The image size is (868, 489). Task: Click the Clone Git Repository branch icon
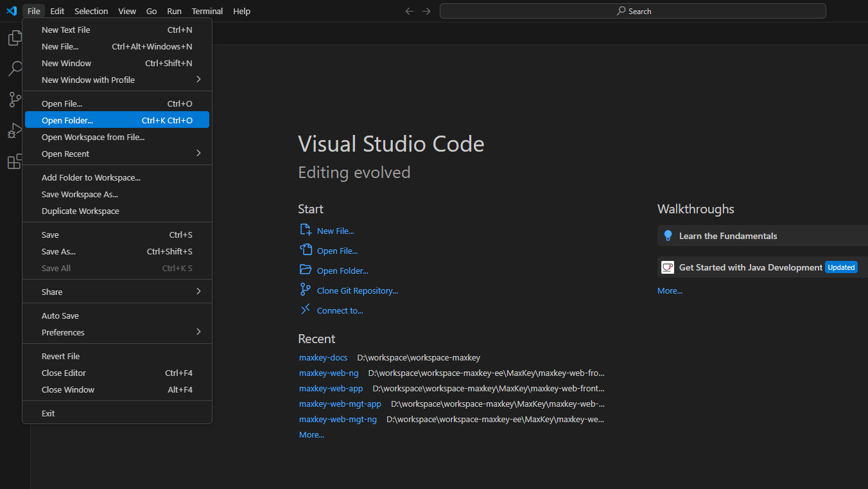[x=306, y=290]
